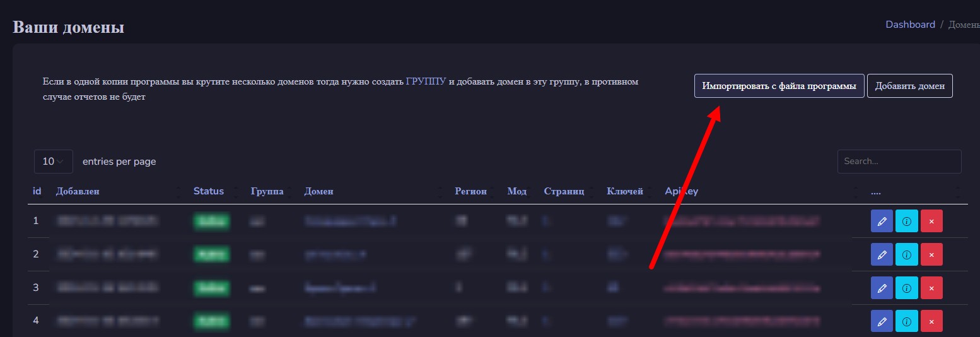This screenshot has height=337, width=980.
Task: Click Импортировать с файла программы button
Action: (779, 86)
